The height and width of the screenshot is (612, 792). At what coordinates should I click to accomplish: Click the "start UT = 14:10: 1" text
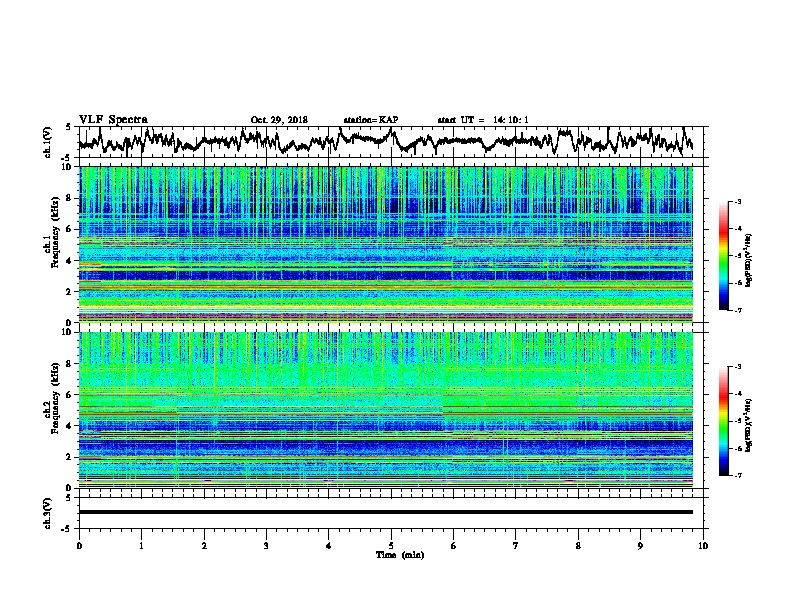tap(483, 120)
